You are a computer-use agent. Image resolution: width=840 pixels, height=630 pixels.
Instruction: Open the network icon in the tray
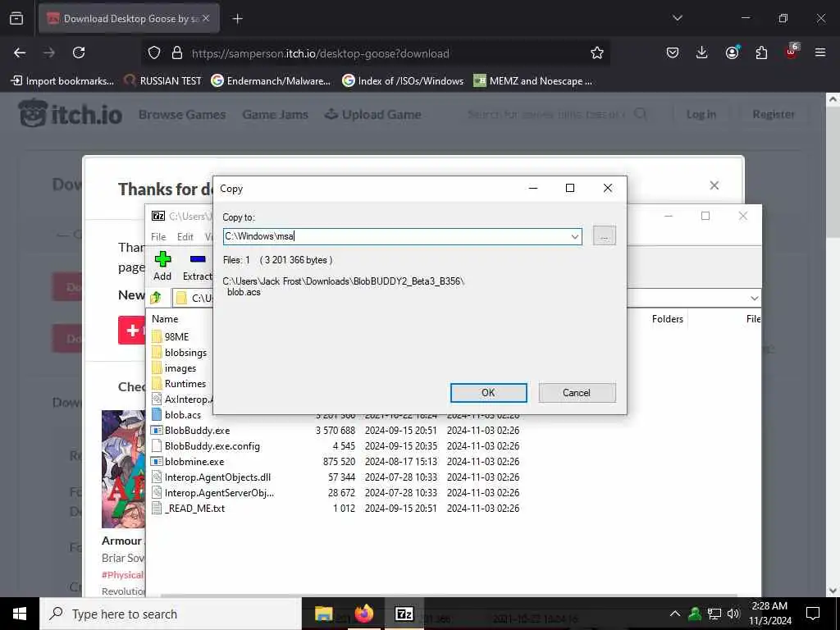(714, 614)
